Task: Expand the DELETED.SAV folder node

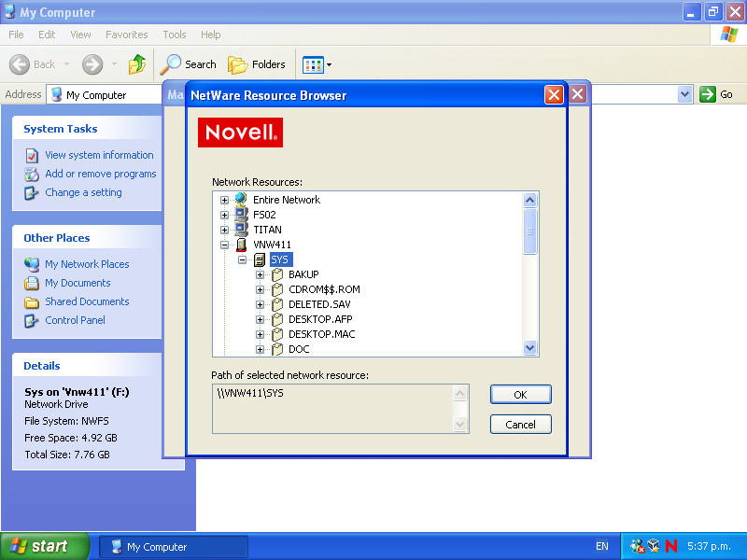Action: 260,305
